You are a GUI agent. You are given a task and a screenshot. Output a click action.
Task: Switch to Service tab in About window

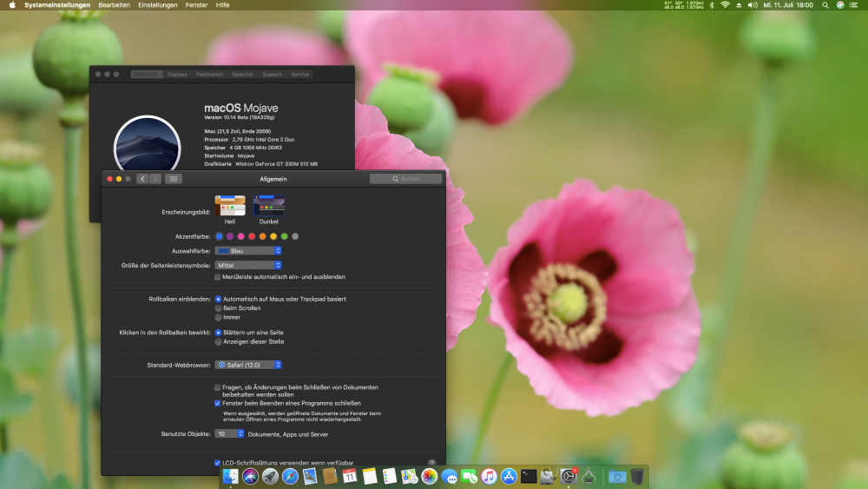(300, 74)
